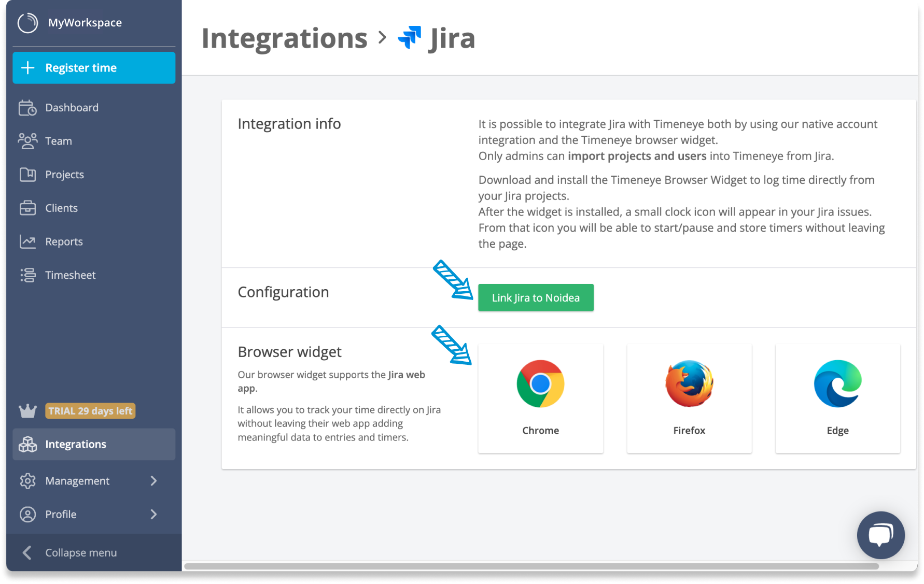Click Collapse menu label
Viewport: 924px width, 584px height.
click(x=81, y=553)
